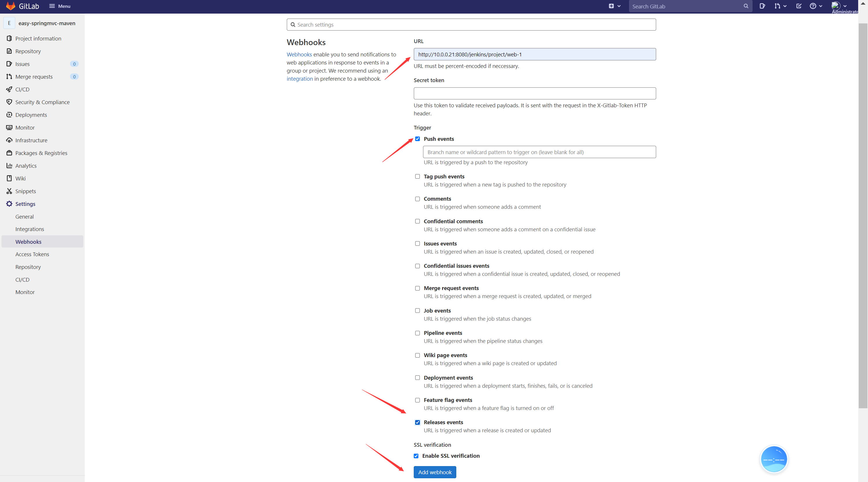Viewport: 868px width, 482px height.
Task: Click the Deployments sidebar icon
Action: 10,115
